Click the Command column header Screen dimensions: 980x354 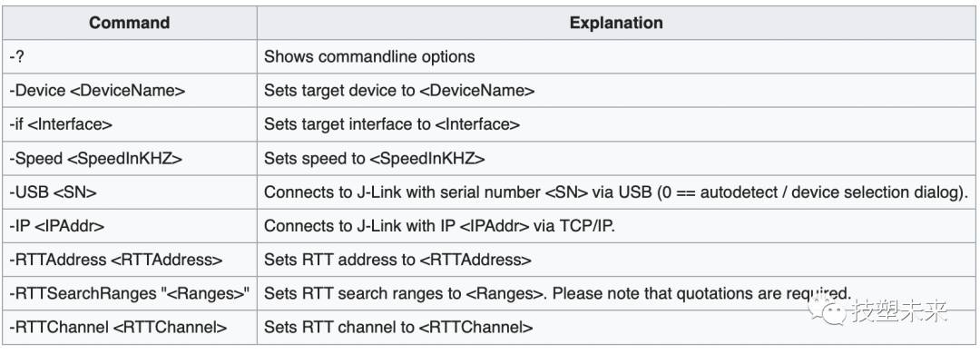point(130,23)
